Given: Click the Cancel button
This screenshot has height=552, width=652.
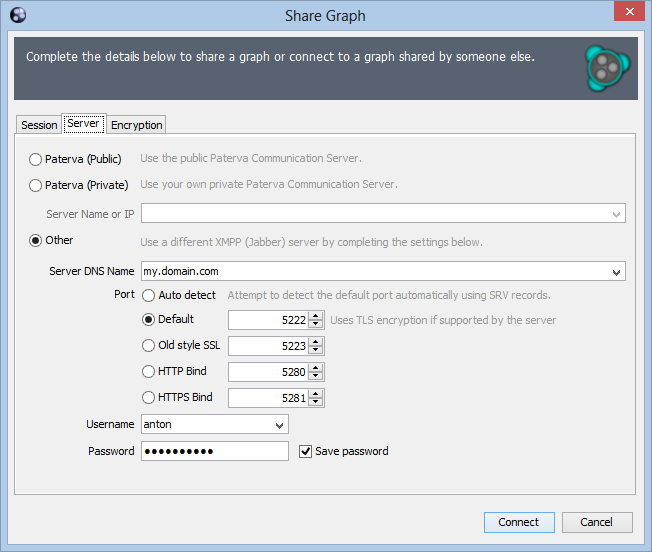Looking at the screenshot, I should [x=597, y=522].
